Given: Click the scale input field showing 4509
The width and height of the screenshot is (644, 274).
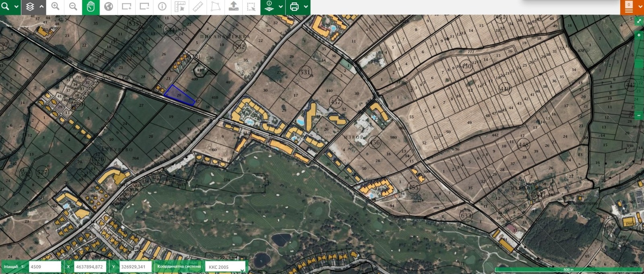Looking at the screenshot, I should coord(45,267).
